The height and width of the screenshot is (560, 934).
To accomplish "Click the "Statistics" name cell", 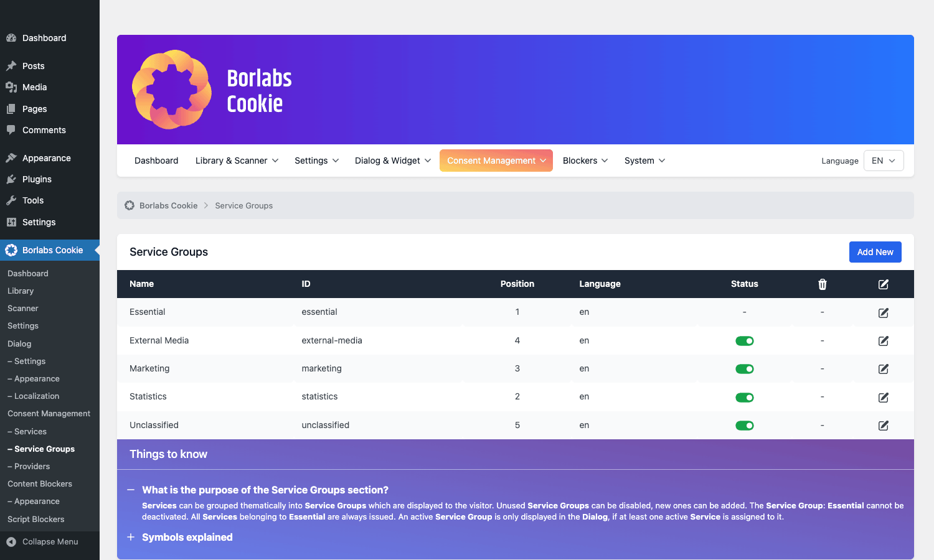I will tap(148, 396).
